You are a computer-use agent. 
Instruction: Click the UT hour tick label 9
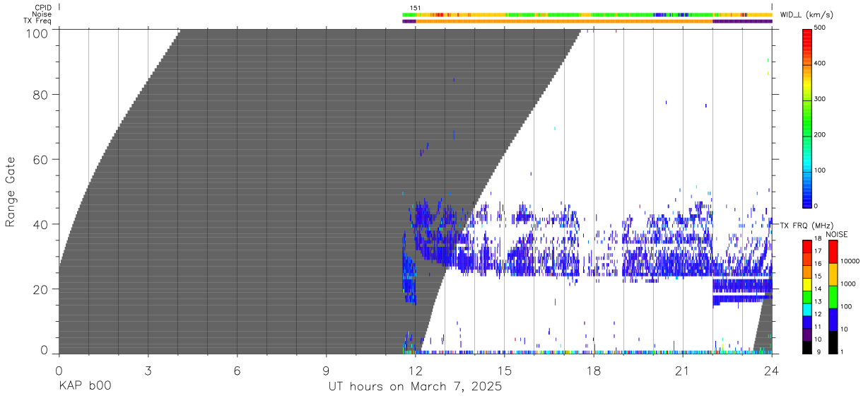(326, 371)
